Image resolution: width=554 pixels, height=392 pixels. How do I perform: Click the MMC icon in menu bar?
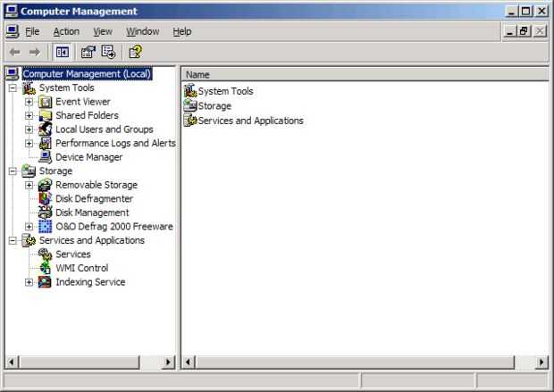coord(13,32)
